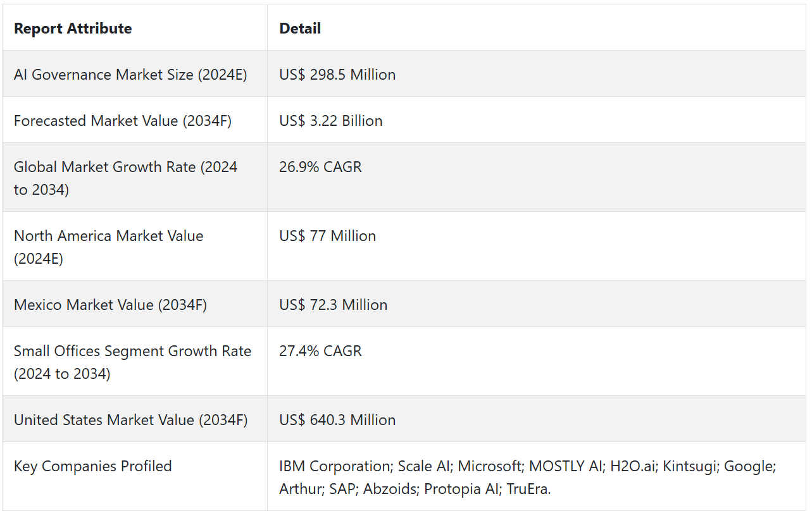Click "MOSTLY AI" in the companies list
This screenshot has height=518, width=812.
coord(566,466)
